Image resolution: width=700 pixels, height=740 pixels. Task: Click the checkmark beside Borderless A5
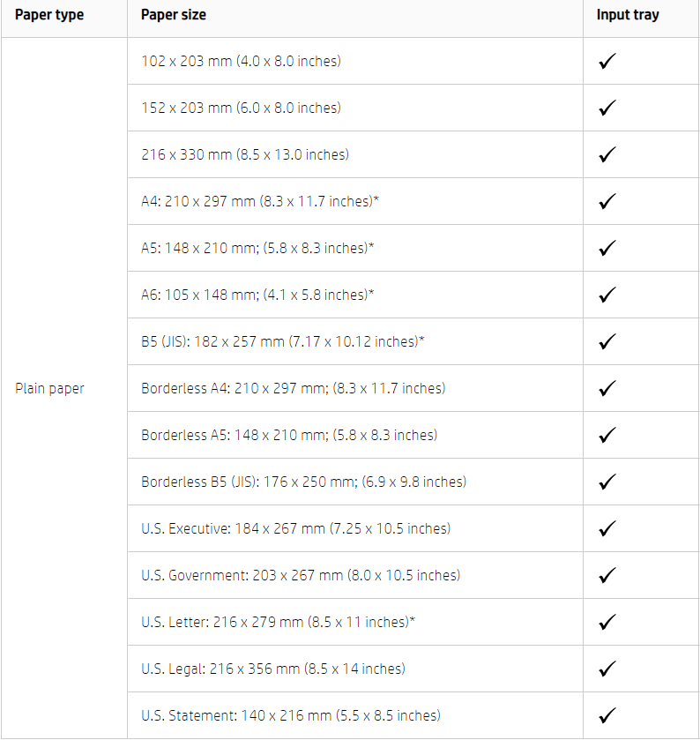tap(607, 435)
